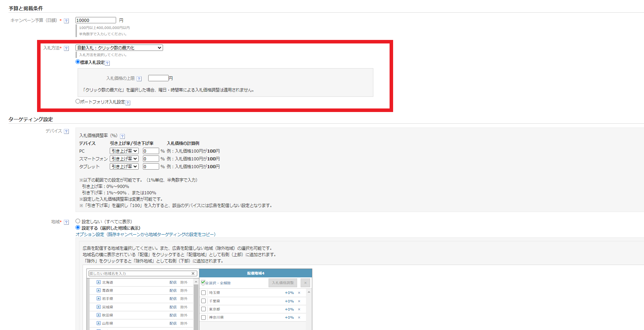The height and width of the screenshot is (330, 644).
Task: Select 標準入札設定 radio button
Action: pyautogui.click(x=78, y=62)
